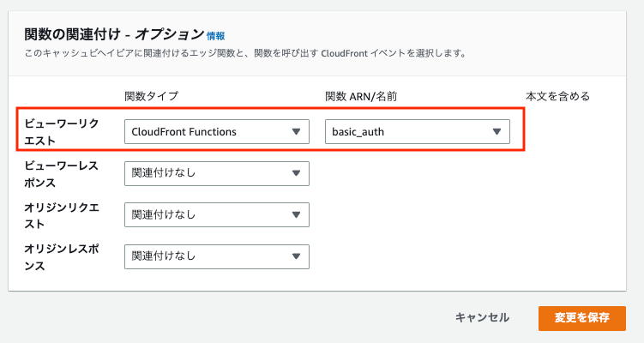This screenshot has width=644, height=343.
Task: Click the ビューワーレスポンス row label
Action: [x=61, y=174]
